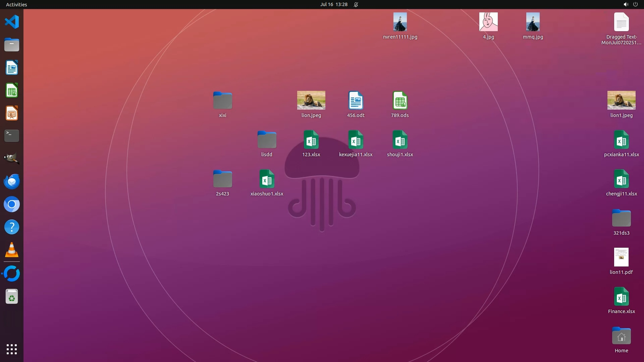Screen dimensions: 644x362
Task: Select the lion.jpeg image thumbnail
Action: click(311, 100)
